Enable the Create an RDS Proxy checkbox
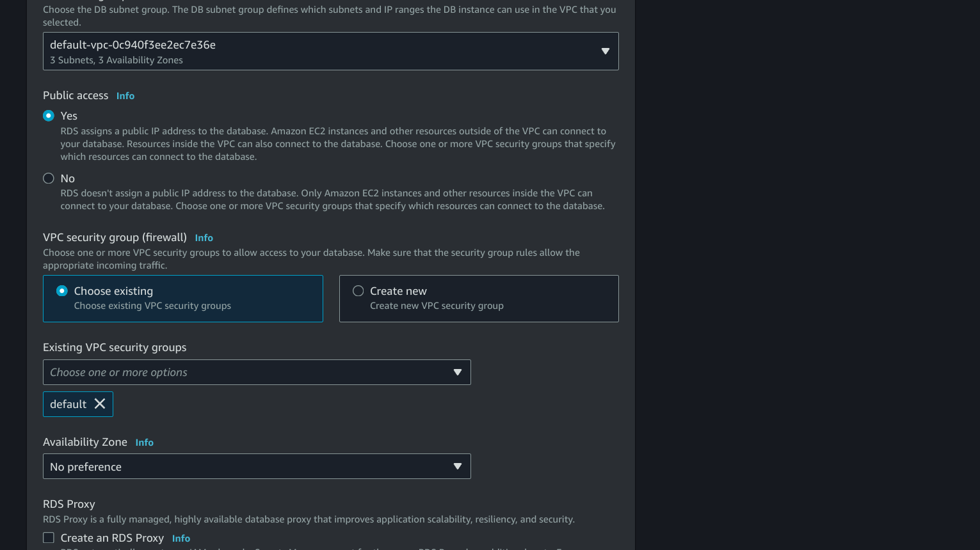 click(49, 538)
